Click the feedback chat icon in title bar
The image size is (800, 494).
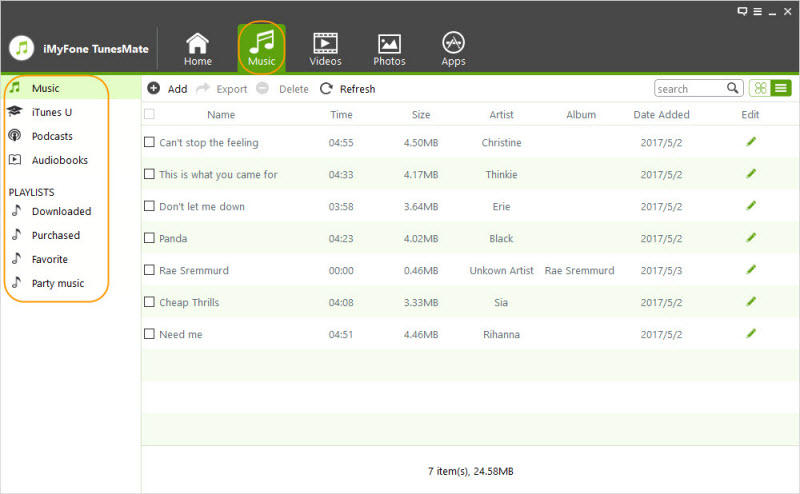click(x=742, y=11)
